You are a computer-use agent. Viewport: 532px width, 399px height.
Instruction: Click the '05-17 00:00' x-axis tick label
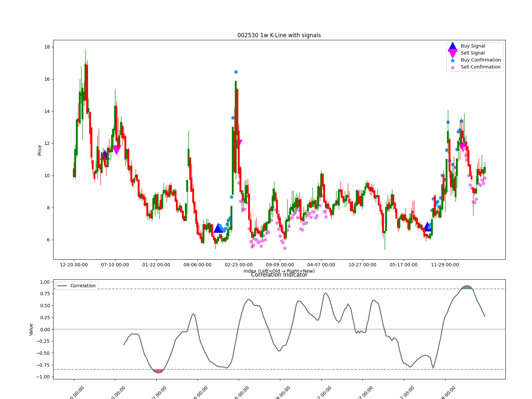point(404,265)
